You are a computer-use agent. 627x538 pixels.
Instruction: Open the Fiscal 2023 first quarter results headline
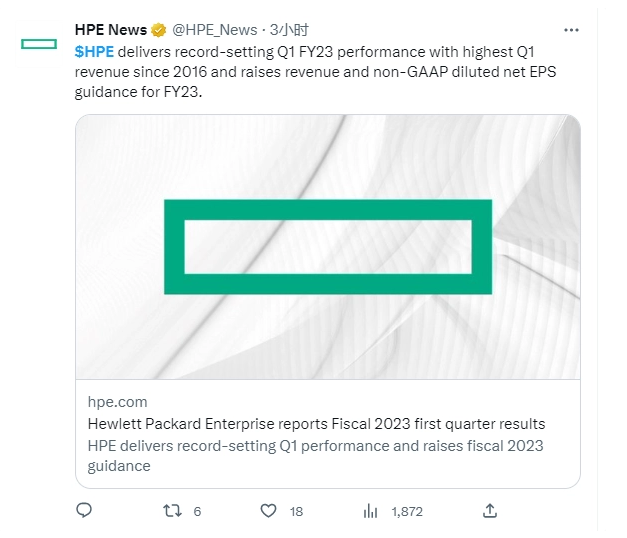point(316,424)
